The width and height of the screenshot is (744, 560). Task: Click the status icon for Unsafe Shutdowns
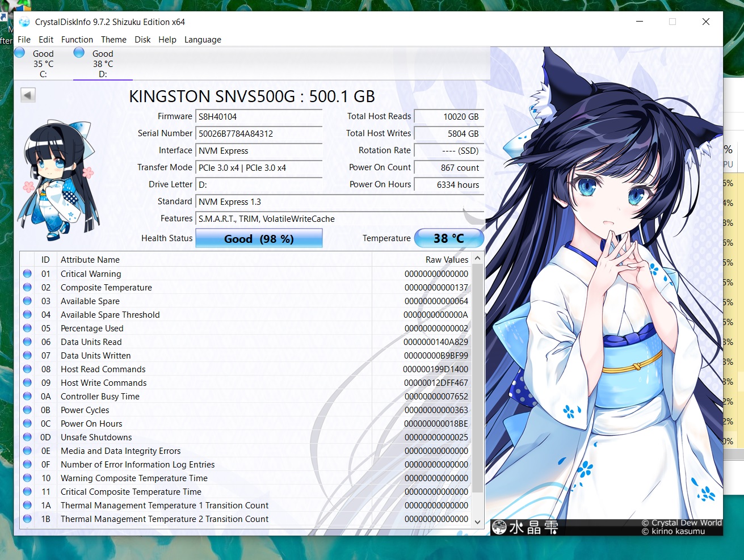(27, 437)
